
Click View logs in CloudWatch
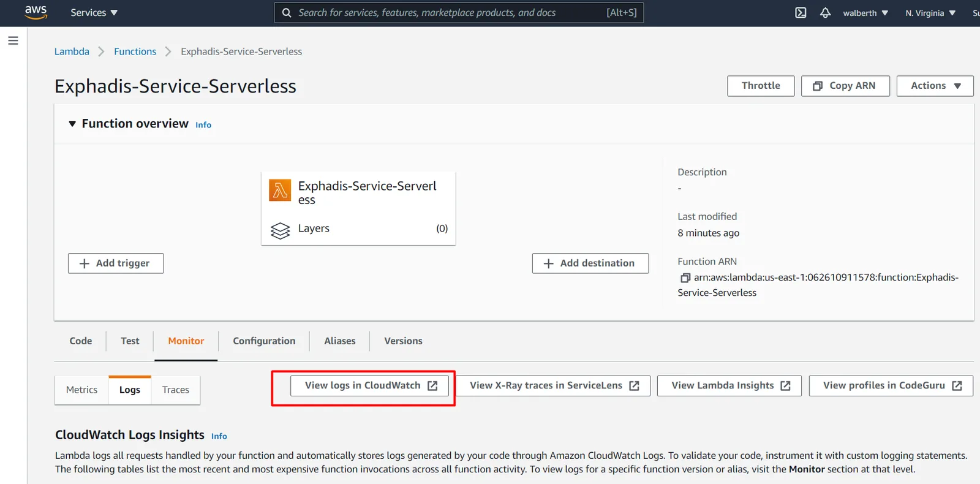369,385
